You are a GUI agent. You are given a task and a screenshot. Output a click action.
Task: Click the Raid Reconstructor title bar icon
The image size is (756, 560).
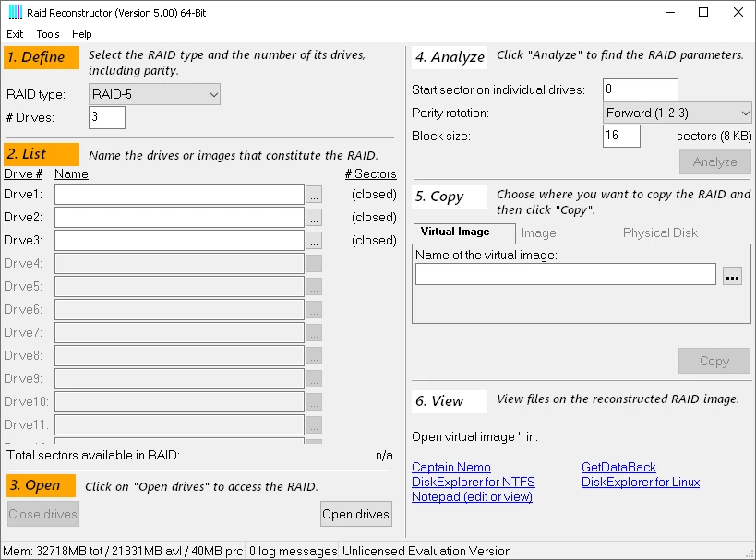coord(13,12)
